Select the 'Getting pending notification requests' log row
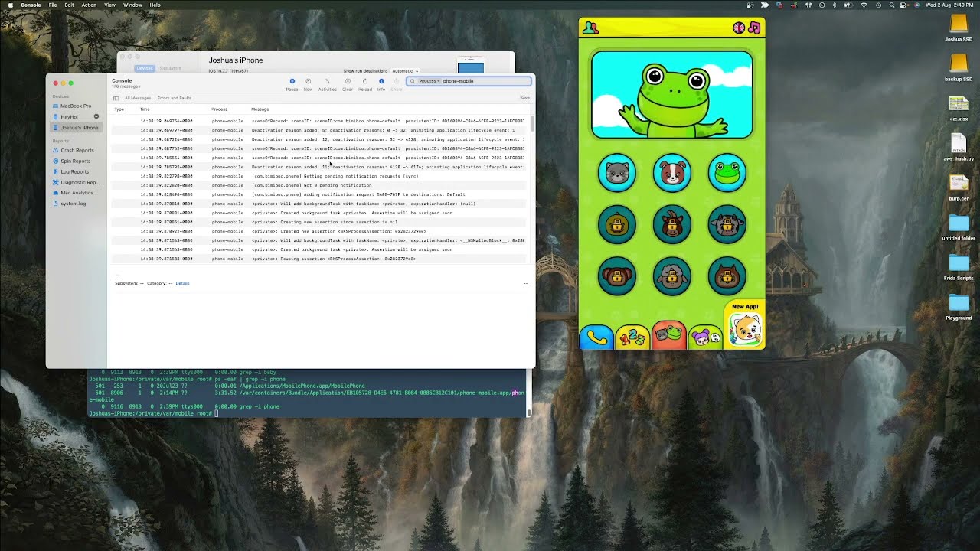This screenshot has width=980, height=551. point(320,176)
